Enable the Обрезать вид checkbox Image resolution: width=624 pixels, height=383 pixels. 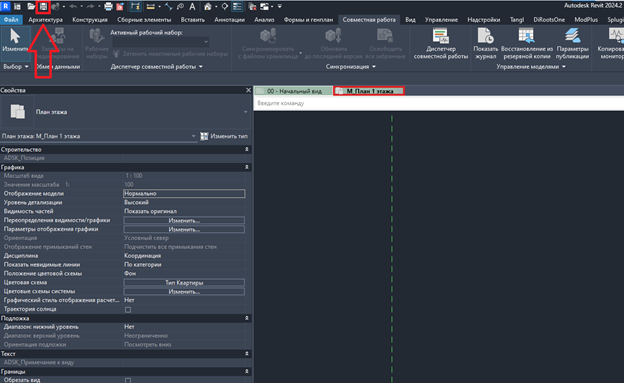point(128,380)
